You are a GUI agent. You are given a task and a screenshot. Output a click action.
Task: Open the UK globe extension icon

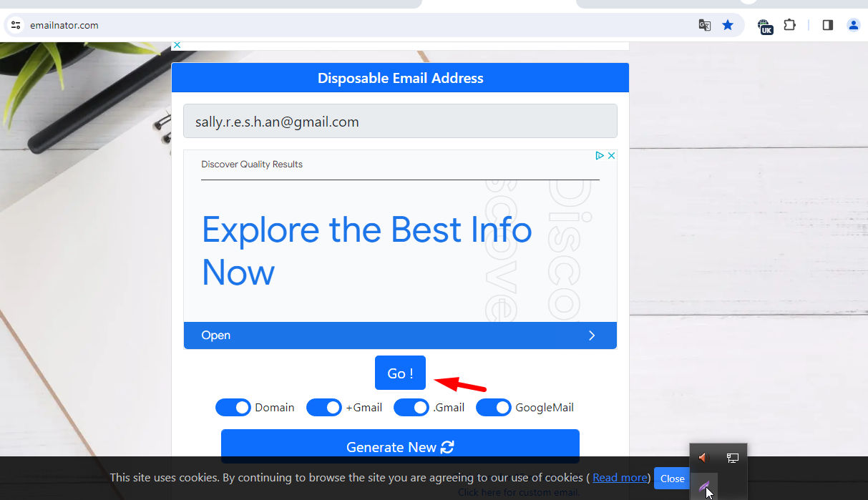pos(765,26)
